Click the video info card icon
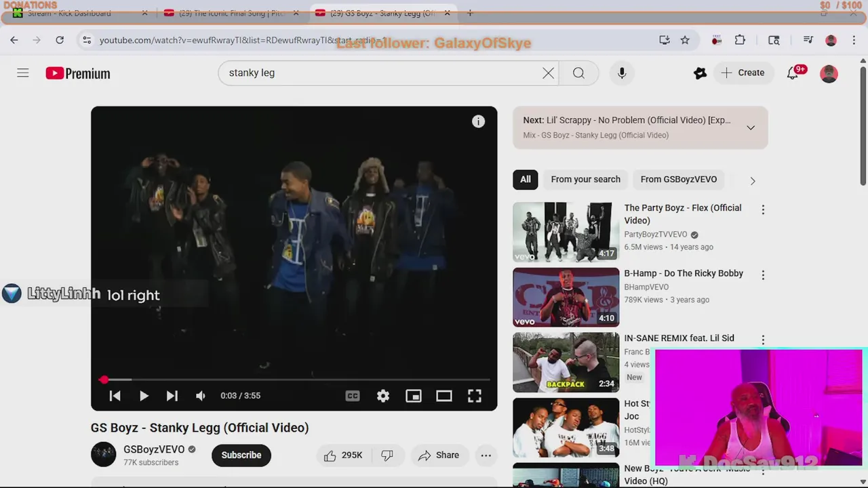The width and height of the screenshot is (868, 488). [478, 121]
